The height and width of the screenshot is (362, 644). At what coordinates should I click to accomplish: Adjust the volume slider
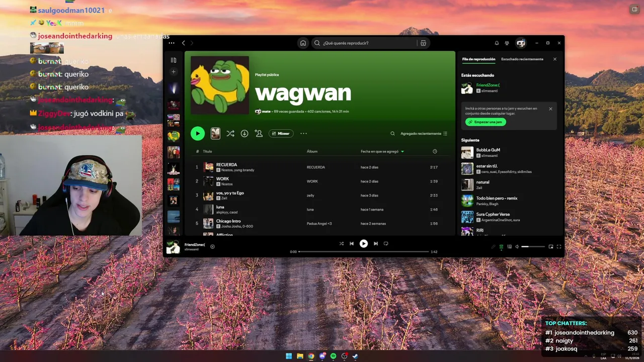coord(533,247)
